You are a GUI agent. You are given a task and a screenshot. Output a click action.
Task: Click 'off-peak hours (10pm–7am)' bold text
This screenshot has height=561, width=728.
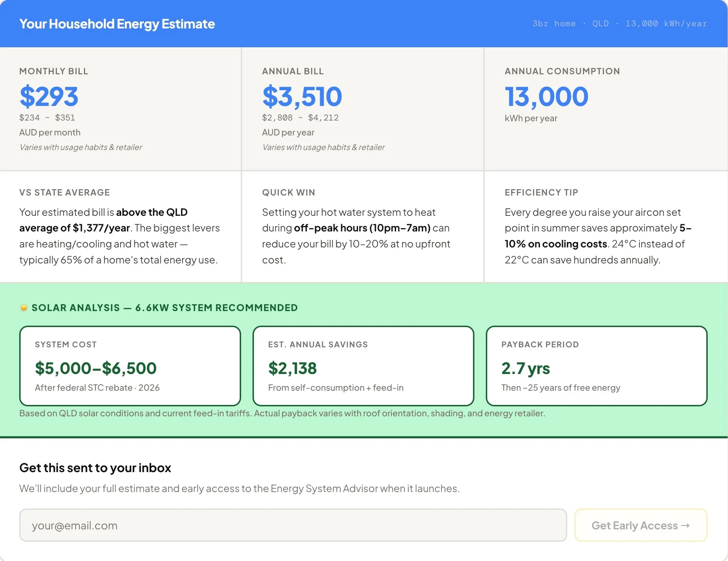coord(362,228)
